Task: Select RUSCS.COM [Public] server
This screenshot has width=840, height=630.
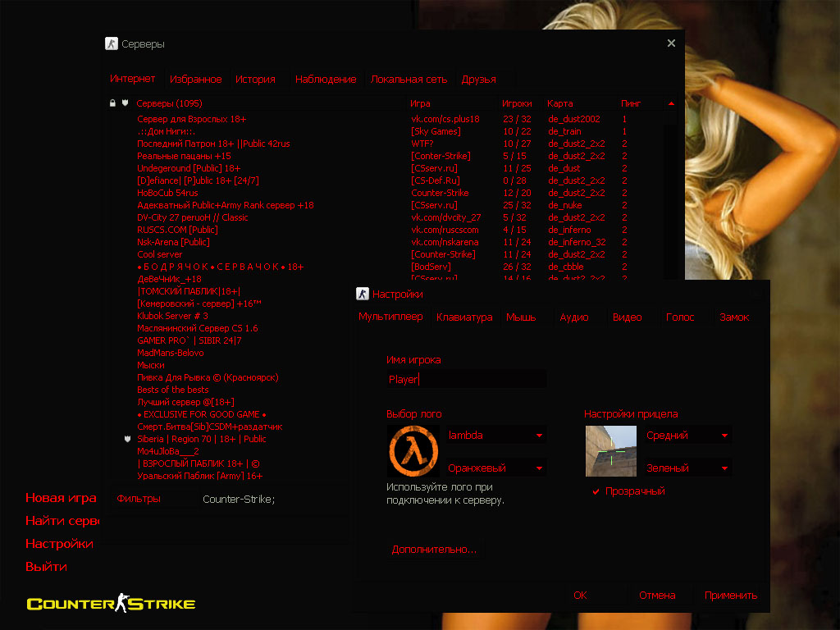Action: 177,230
